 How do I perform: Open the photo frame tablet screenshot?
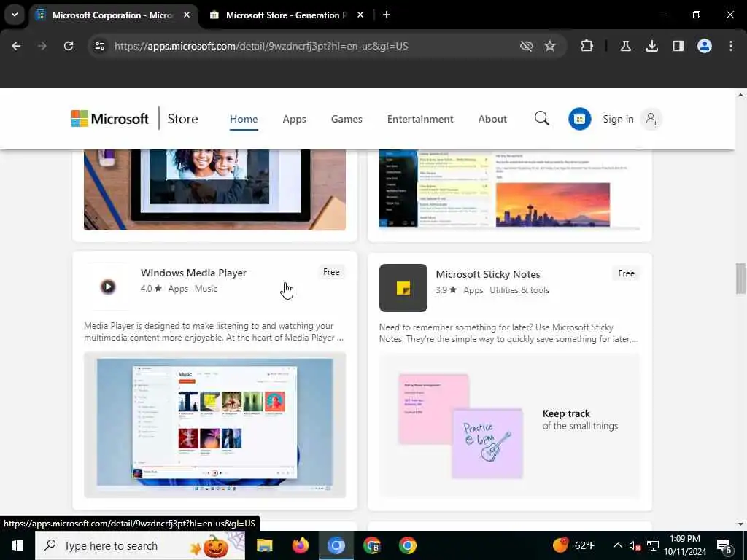(215, 190)
